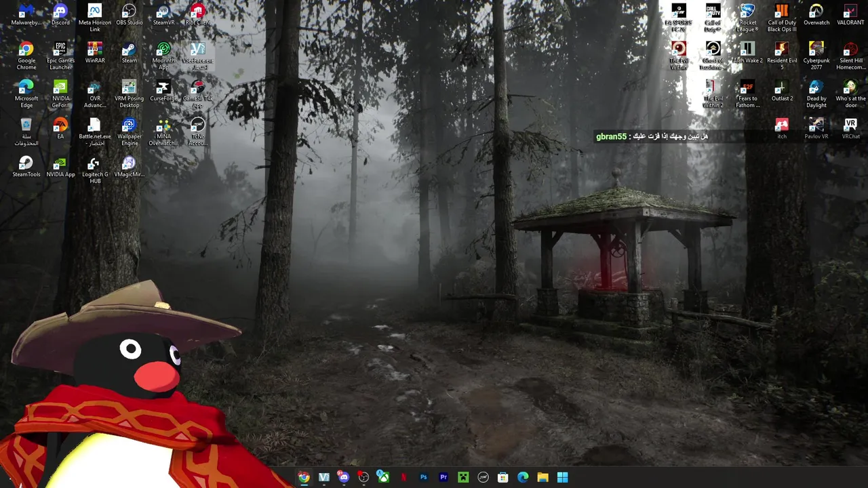Click the Modrinth App desktop icon

coord(163,56)
